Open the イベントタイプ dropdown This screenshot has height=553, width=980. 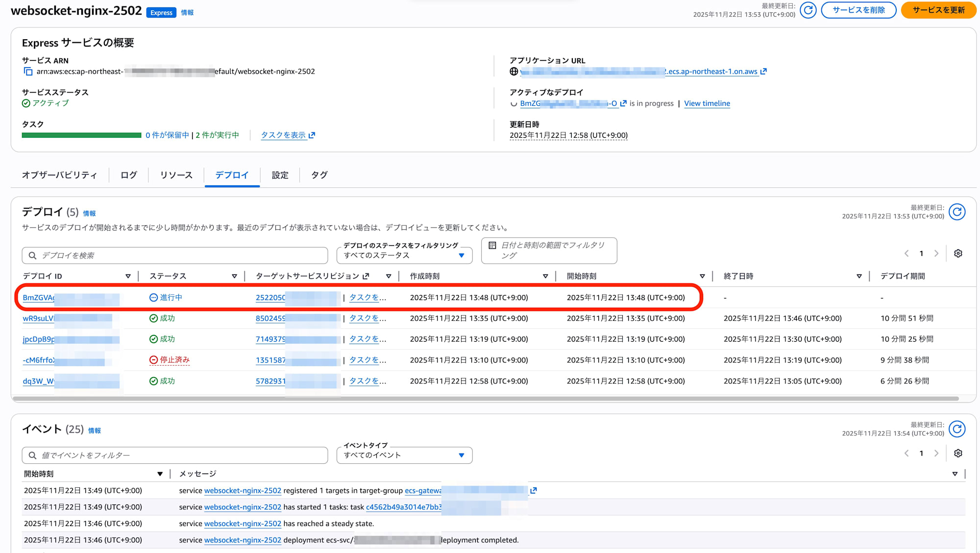[x=404, y=455]
